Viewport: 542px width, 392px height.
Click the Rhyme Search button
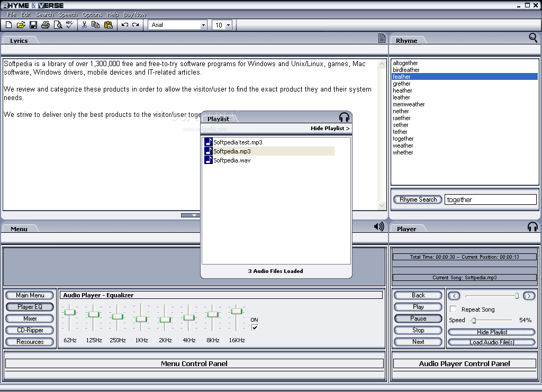[x=418, y=199]
